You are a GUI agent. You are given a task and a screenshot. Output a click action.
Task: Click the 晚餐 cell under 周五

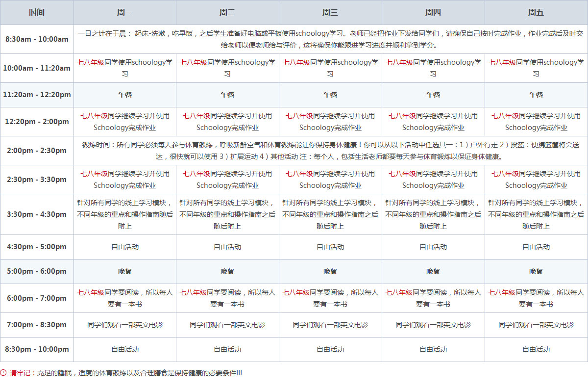536,271
